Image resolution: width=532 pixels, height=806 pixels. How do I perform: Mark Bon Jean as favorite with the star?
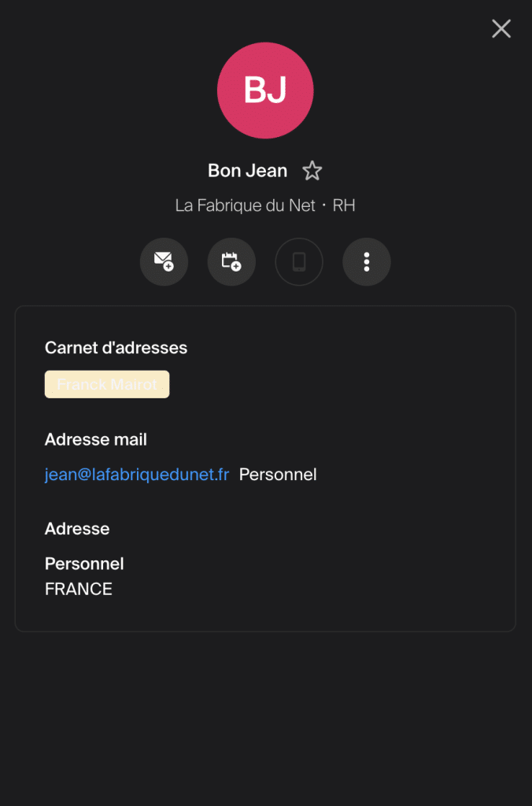coord(312,171)
